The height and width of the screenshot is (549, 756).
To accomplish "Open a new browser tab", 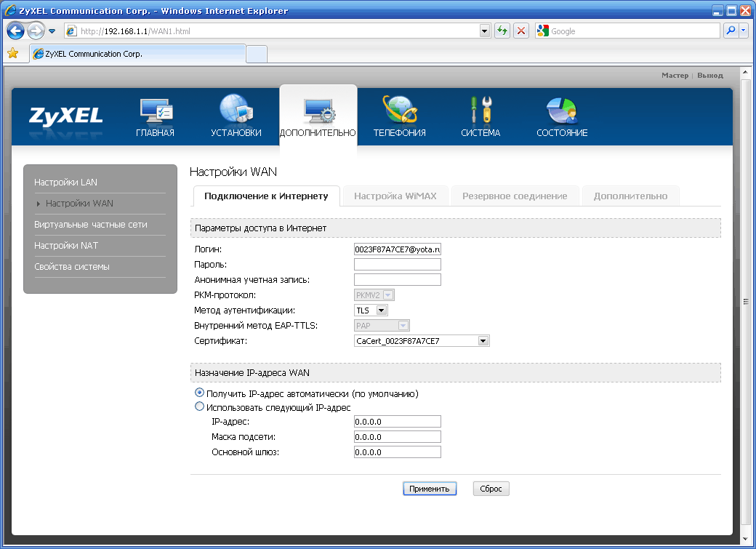I will click(x=257, y=54).
